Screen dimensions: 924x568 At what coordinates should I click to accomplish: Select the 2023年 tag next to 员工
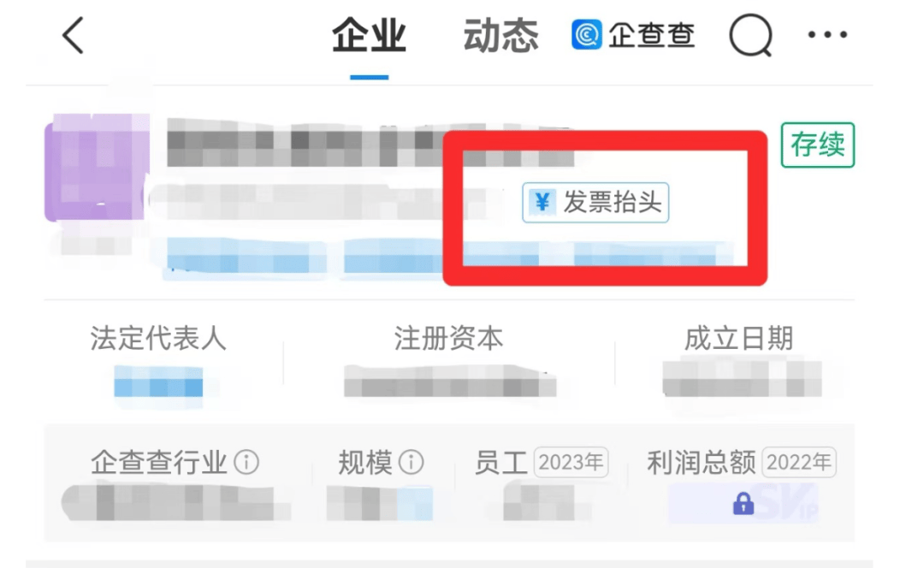[x=571, y=462]
